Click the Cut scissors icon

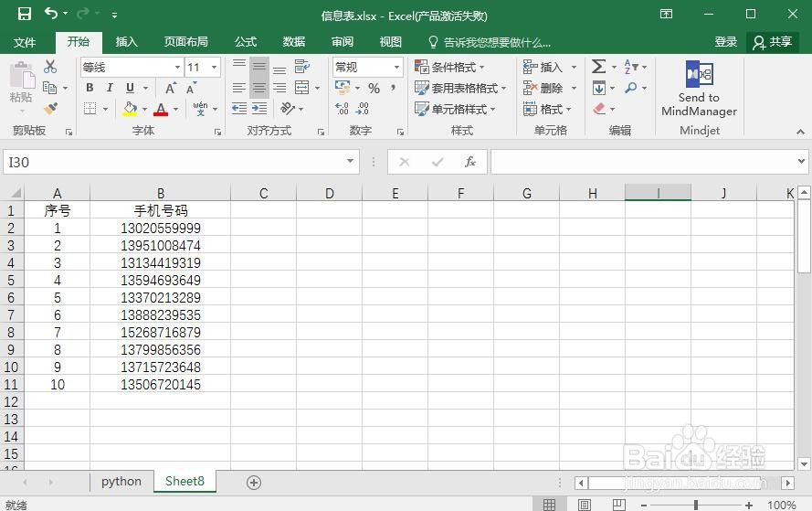pyautogui.click(x=50, y=67)
